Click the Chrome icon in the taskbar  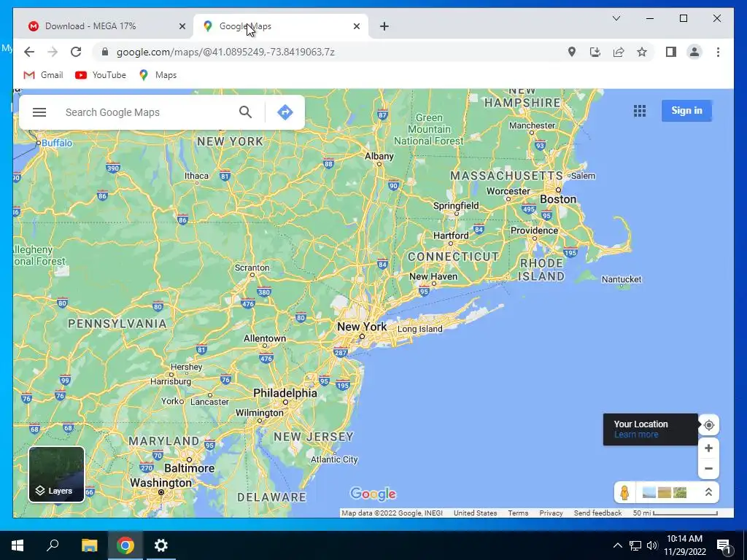point(125,545)
